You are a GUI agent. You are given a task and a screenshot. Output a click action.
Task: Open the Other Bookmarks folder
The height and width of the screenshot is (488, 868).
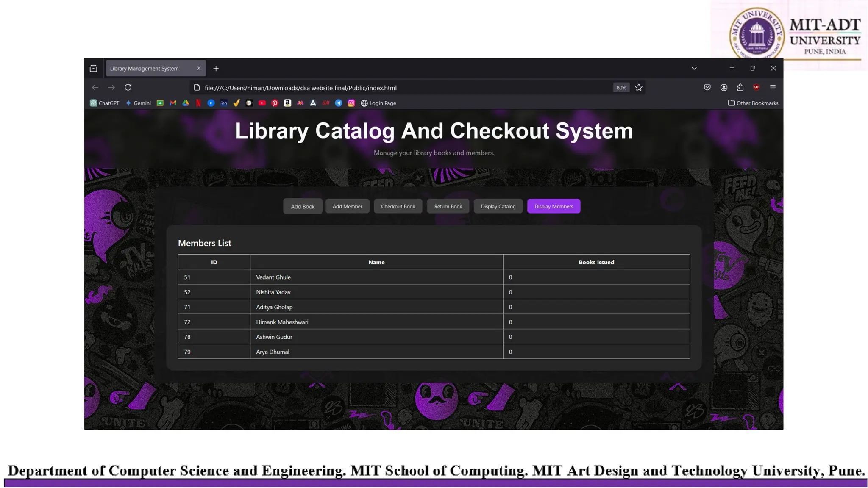pos(753,103)
